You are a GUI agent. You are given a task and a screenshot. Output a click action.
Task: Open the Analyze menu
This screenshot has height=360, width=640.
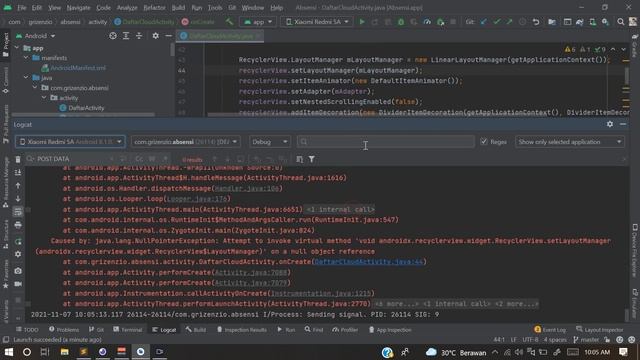[x=127, y=8]
